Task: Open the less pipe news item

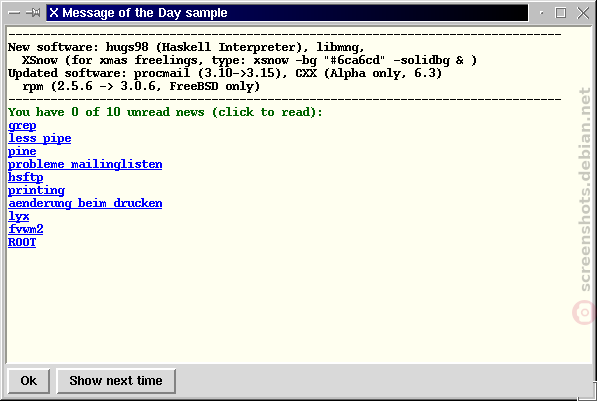Action: click(x=40, y=138)
